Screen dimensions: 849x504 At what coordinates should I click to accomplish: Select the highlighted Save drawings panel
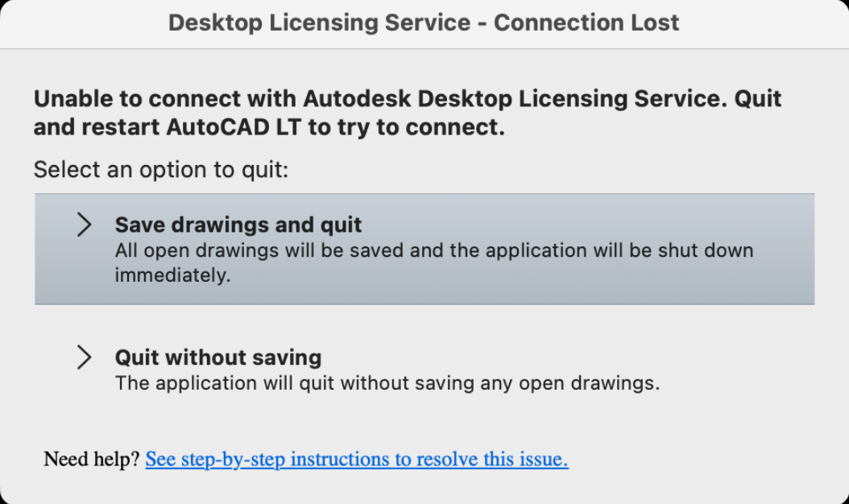pos(424,249)
